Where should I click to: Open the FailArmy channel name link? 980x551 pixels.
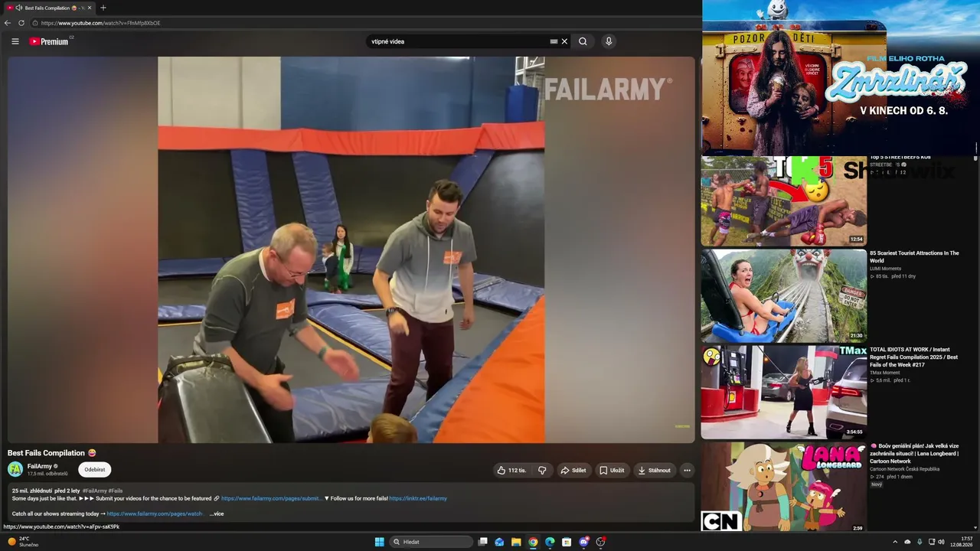40,466
